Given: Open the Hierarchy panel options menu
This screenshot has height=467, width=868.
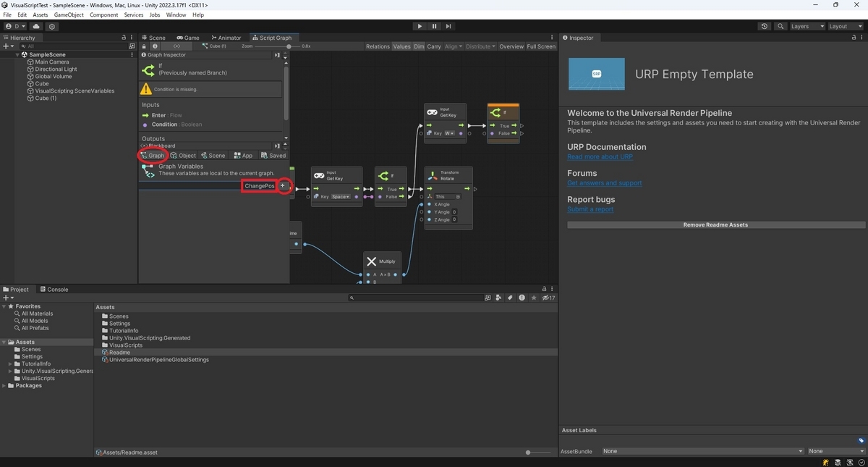Looking at the screenshot, I should pyautogui.click(x=132, y=38).
